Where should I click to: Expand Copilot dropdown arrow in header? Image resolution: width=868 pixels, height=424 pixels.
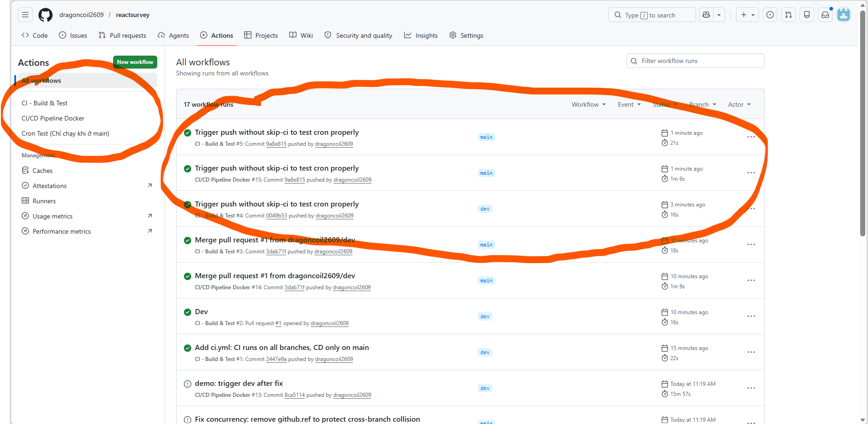coord(719,15)
